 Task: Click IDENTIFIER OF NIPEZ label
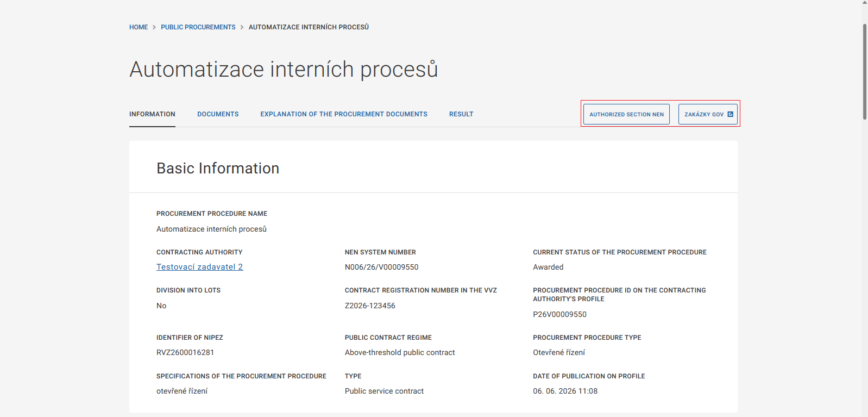click(190, 338)
